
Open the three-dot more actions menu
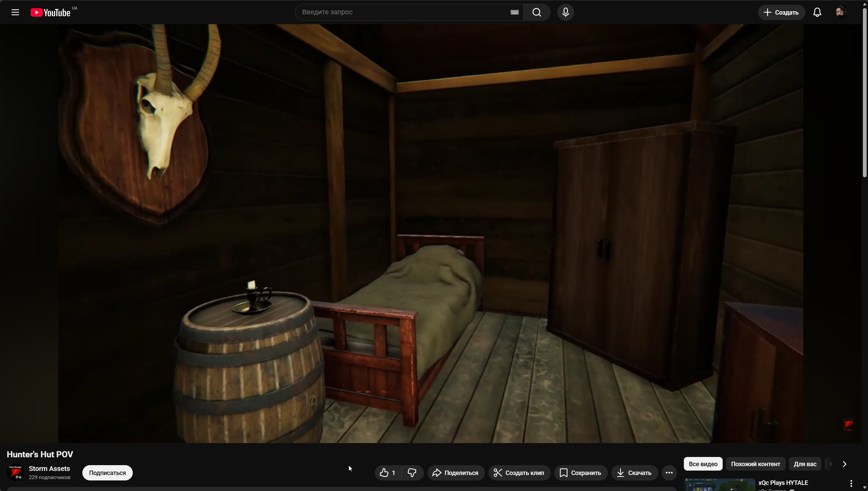[x=669, y=473]
